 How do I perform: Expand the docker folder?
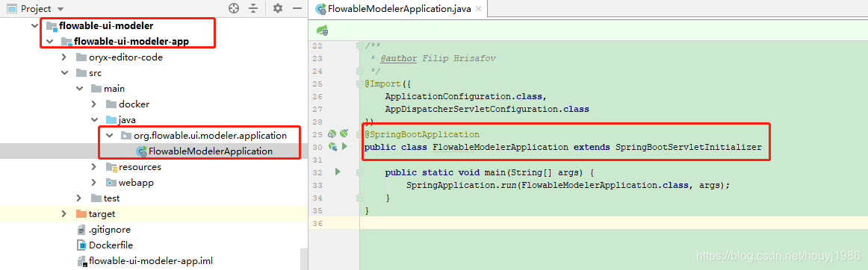coord(94,104)
